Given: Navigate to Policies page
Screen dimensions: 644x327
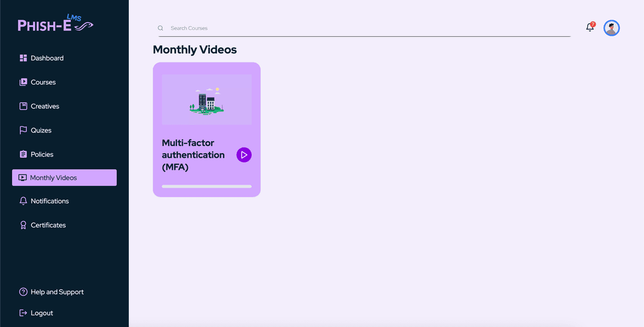Looking at the screenshot, I should 42,154.
